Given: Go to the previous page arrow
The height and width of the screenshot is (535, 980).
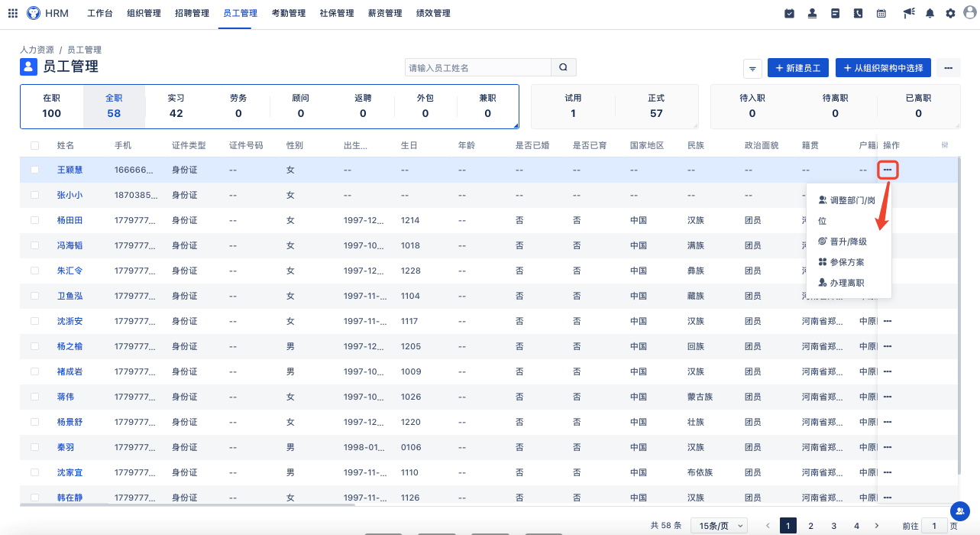Looking at the screenshot, I should point(768,526).
